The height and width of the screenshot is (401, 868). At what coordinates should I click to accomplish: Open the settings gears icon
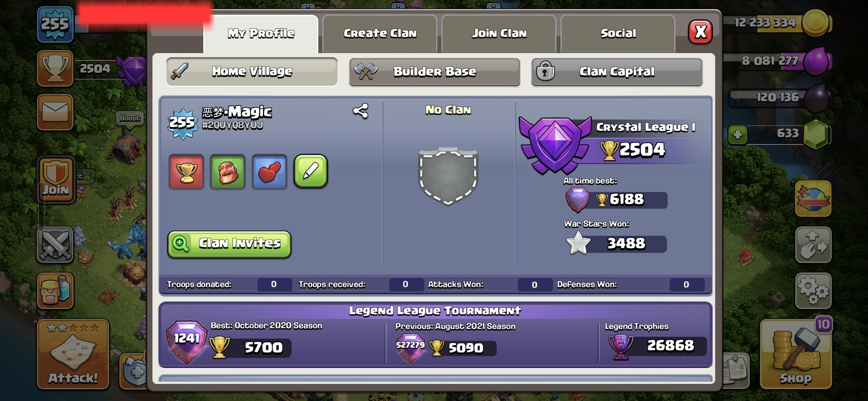point(813,291)
